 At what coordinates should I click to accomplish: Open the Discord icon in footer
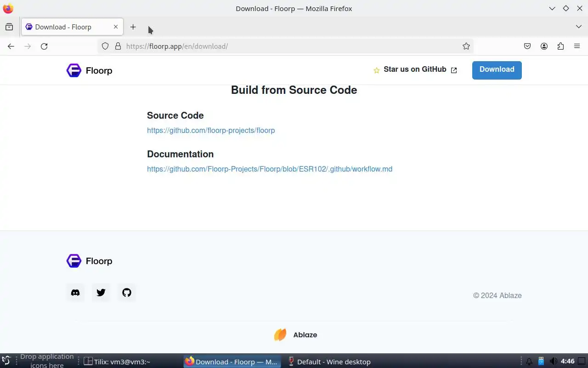click(75, 293)
